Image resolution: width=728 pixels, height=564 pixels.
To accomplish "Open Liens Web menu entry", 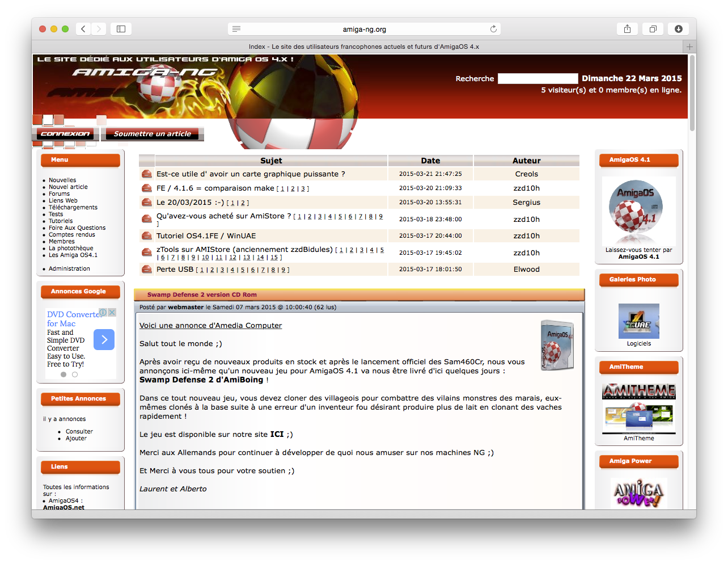I will 63,200.
